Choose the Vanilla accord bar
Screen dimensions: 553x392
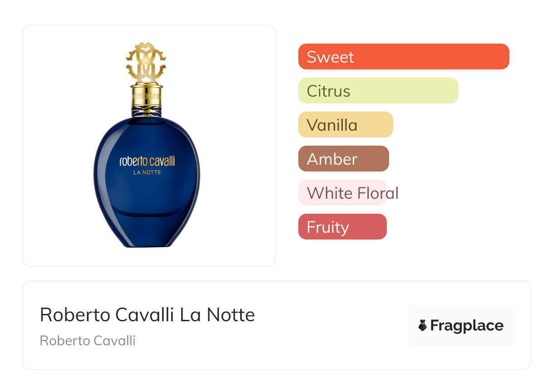(345, 125)
